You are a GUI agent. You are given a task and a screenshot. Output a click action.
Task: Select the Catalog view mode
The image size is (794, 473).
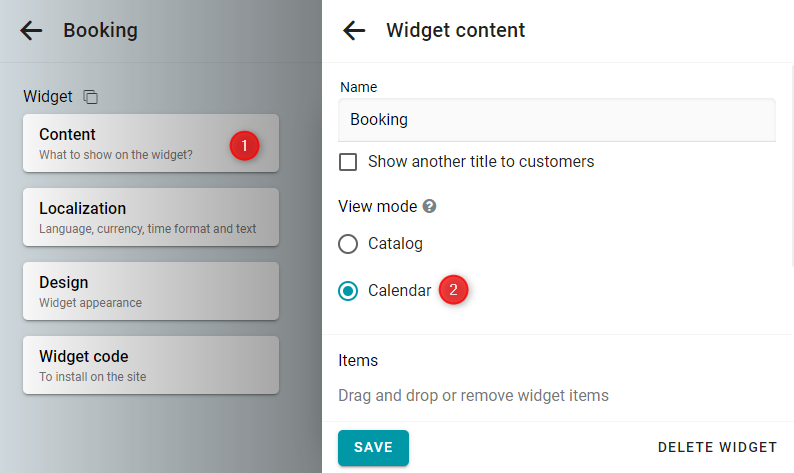click(348, 244)
